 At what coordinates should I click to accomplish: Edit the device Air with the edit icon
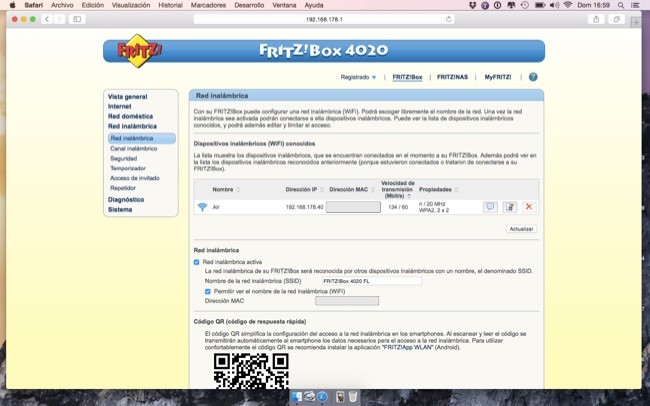tap(509, 207)
